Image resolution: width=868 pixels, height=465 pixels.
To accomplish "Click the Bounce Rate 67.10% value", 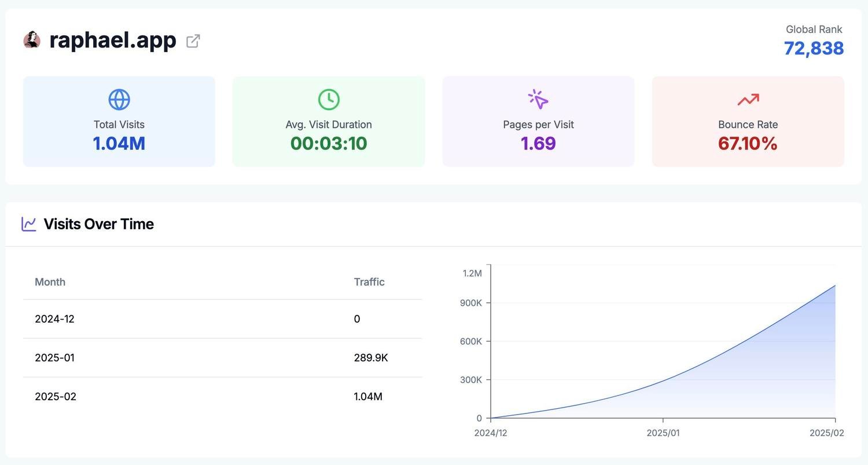I will (x=748, y=143).
